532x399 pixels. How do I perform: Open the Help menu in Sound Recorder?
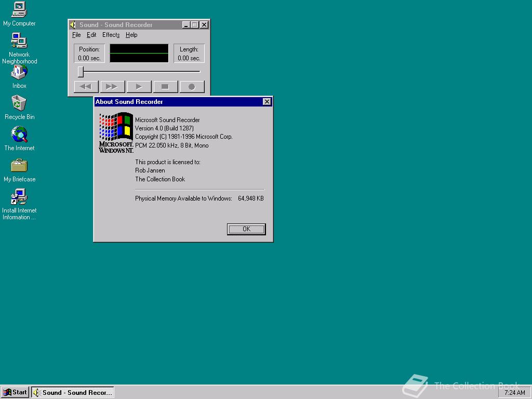131,35
